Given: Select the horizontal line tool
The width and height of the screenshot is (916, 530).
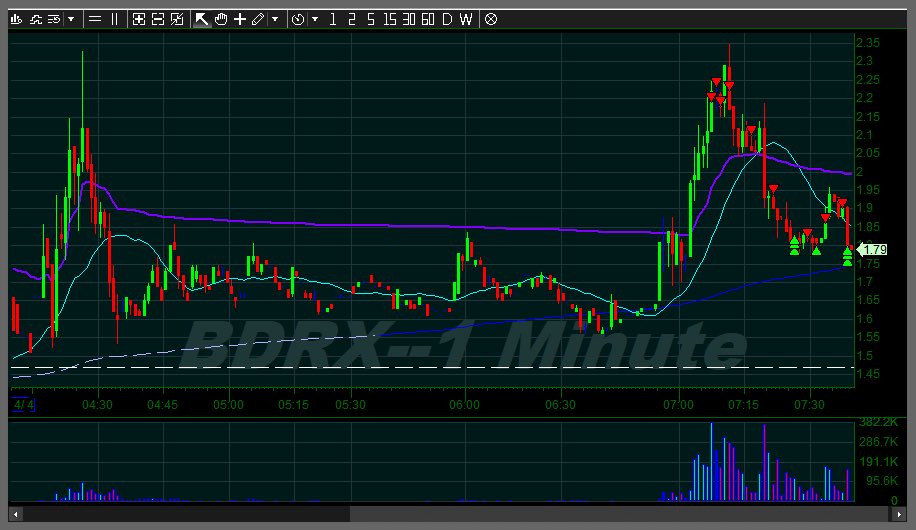Looking at the screenshot, I should click(x=95, y=19).
